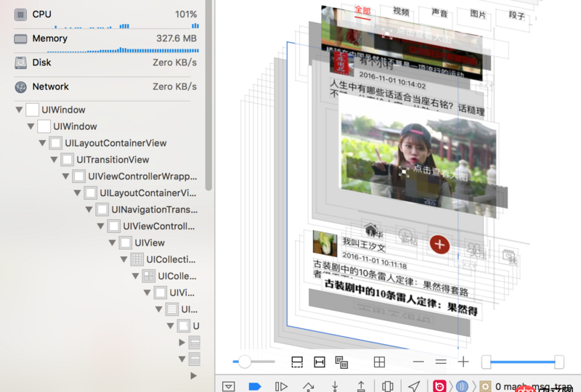Viewport: 581px width, 392px height.
Task: Toggle Show Constraints in the canvas toolbar
Action: tap(320, 362)
